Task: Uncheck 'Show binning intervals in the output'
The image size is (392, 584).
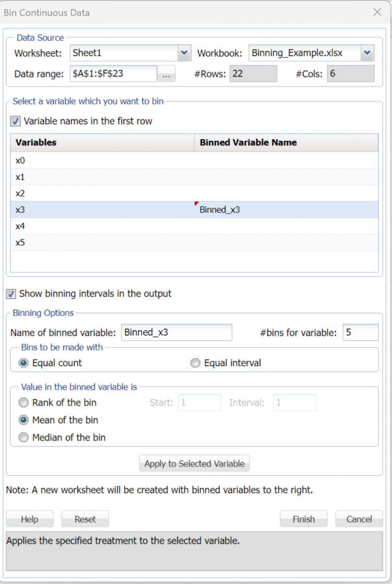Action: point(11,294)
